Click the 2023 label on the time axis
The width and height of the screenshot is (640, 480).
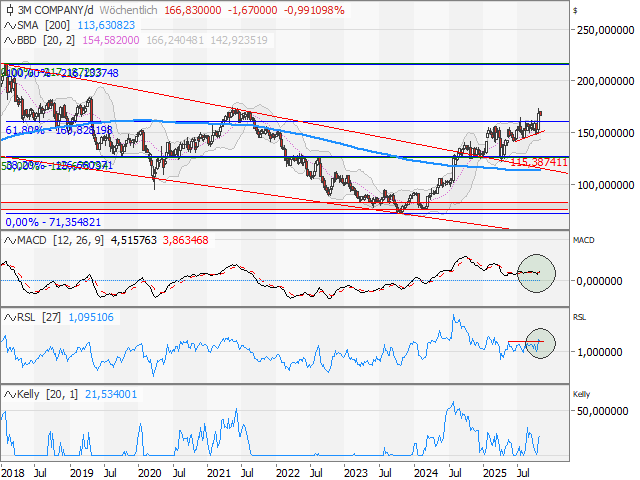(x=356, y=473)
